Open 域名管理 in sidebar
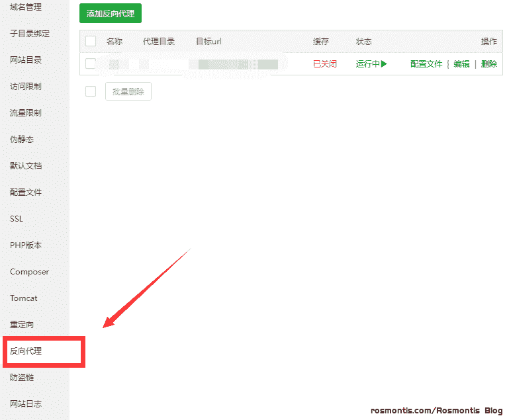 (x=26, y=7)
